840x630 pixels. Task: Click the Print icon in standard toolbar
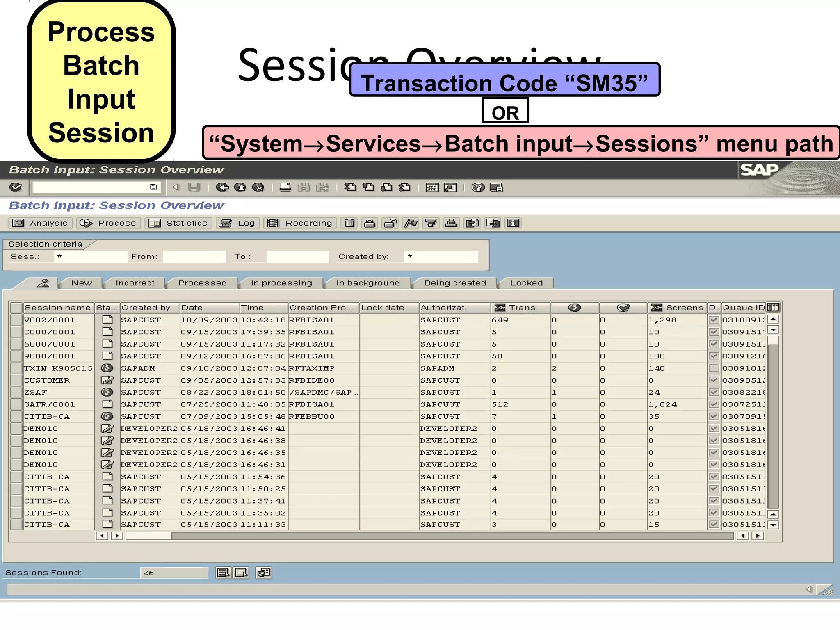285,187
